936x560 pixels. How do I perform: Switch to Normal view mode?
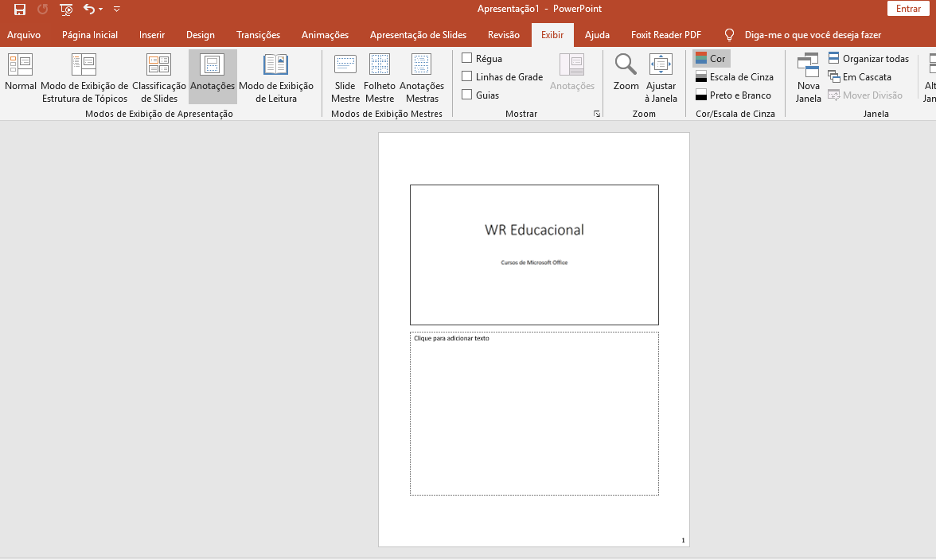point(21,76)
